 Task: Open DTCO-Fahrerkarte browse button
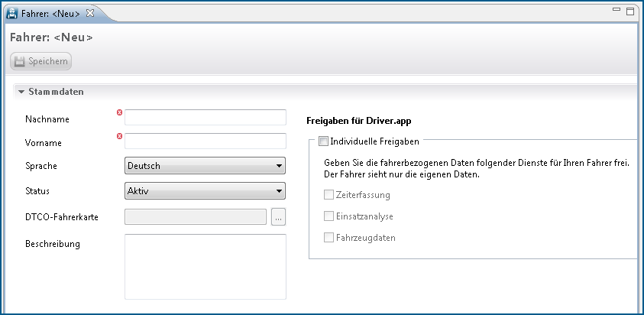pyautogui.click(x=278, y=217)
